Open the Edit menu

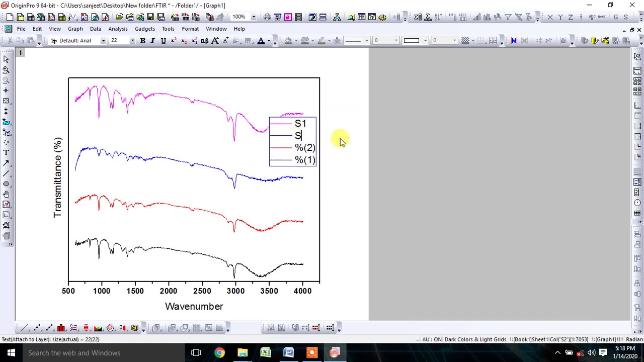(37, 29)
